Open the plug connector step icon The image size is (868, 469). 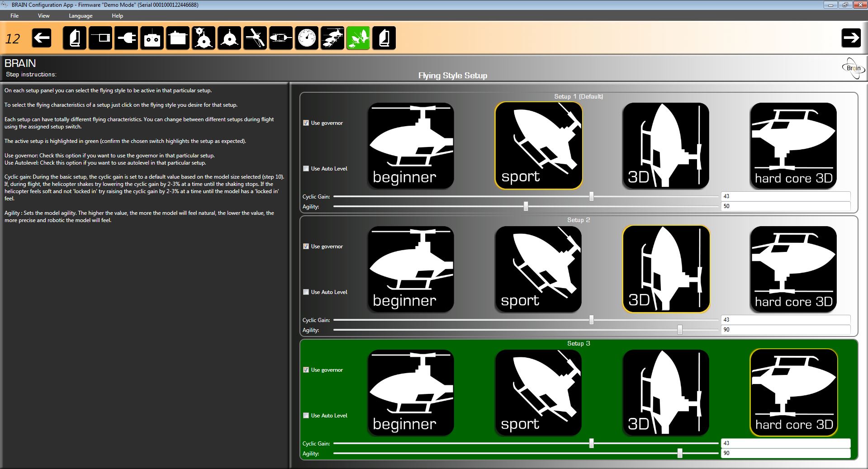126,38
